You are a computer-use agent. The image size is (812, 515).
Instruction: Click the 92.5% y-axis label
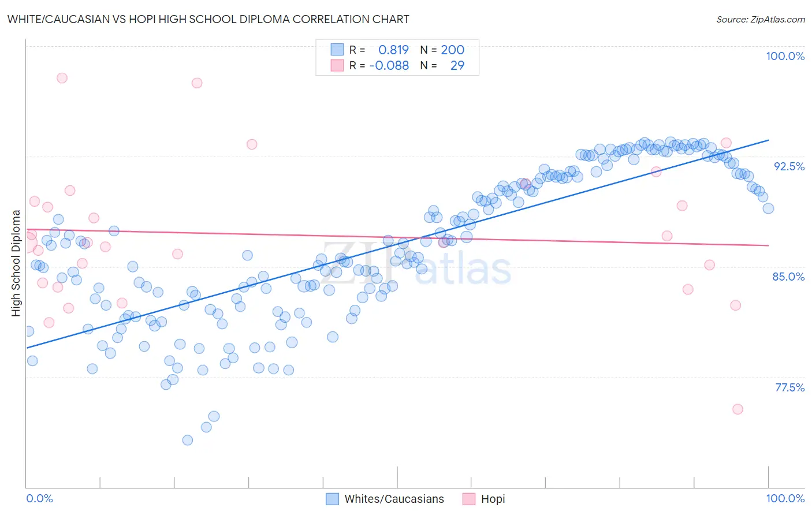789,166
